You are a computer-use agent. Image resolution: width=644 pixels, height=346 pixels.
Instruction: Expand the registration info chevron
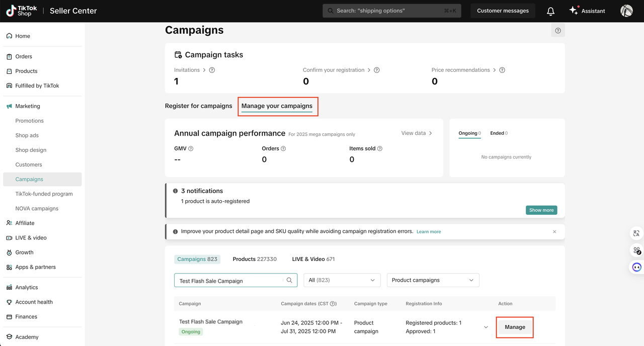click(x=486, y=327)
